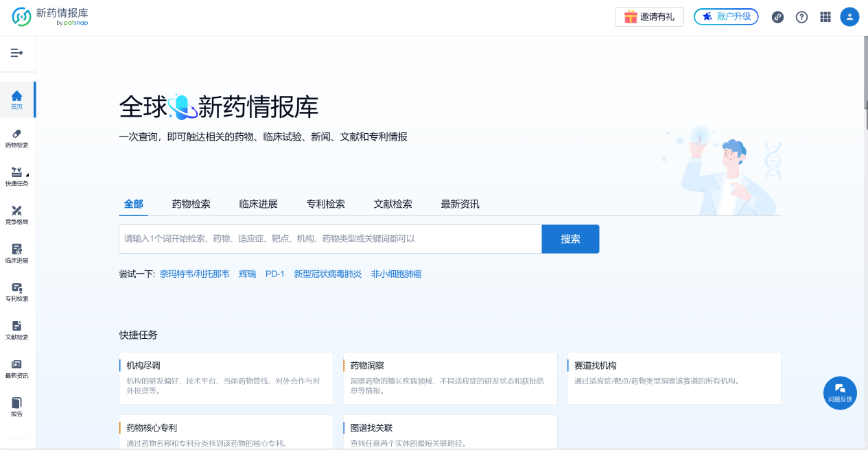This screenshot has width=868, height=450.
Task: Open the 问题反馈 floating button
Action: 840,393
